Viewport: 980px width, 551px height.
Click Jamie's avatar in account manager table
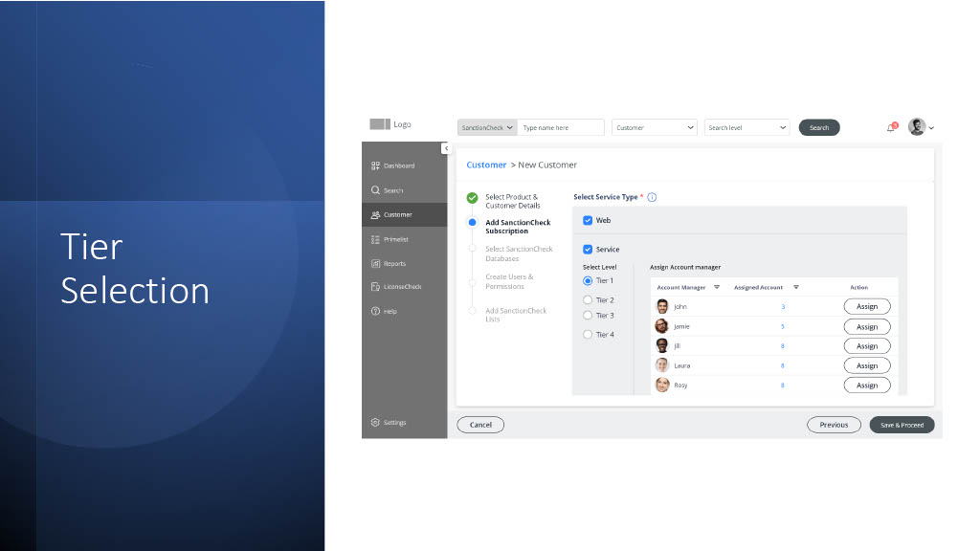[x=662, y=326]
